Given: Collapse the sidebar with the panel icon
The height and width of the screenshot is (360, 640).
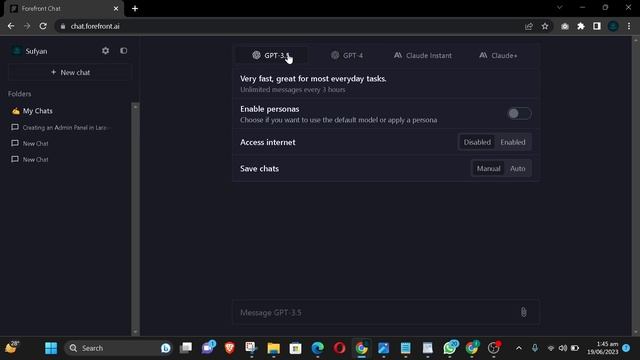Looking at the screenshot, I should point(124,51).
